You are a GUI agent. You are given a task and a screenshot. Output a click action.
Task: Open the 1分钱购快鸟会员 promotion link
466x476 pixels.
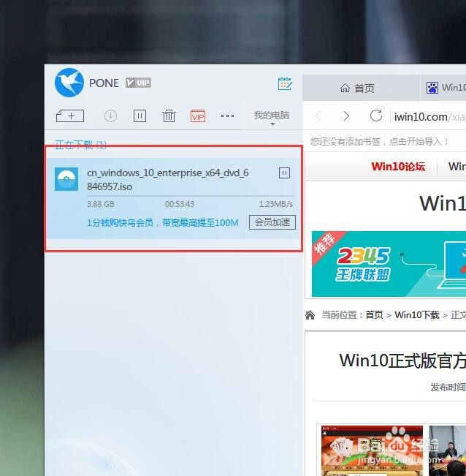162,223
